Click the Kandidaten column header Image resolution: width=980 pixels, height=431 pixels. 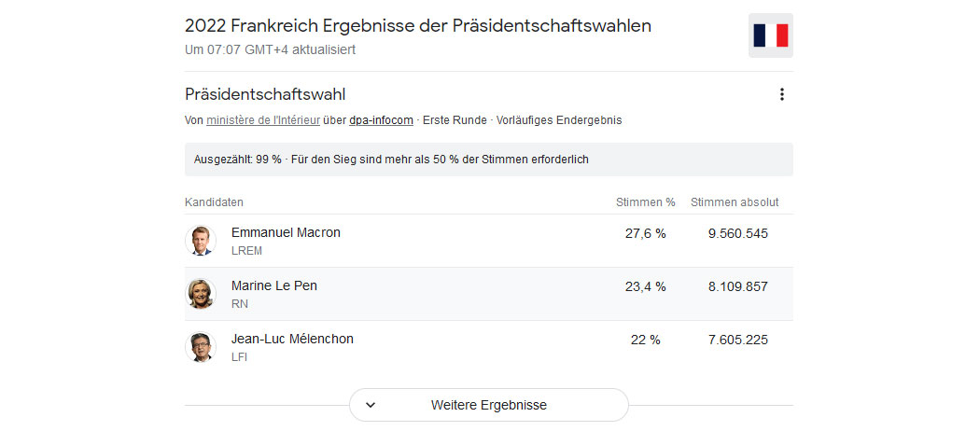(x=214, y=202)
